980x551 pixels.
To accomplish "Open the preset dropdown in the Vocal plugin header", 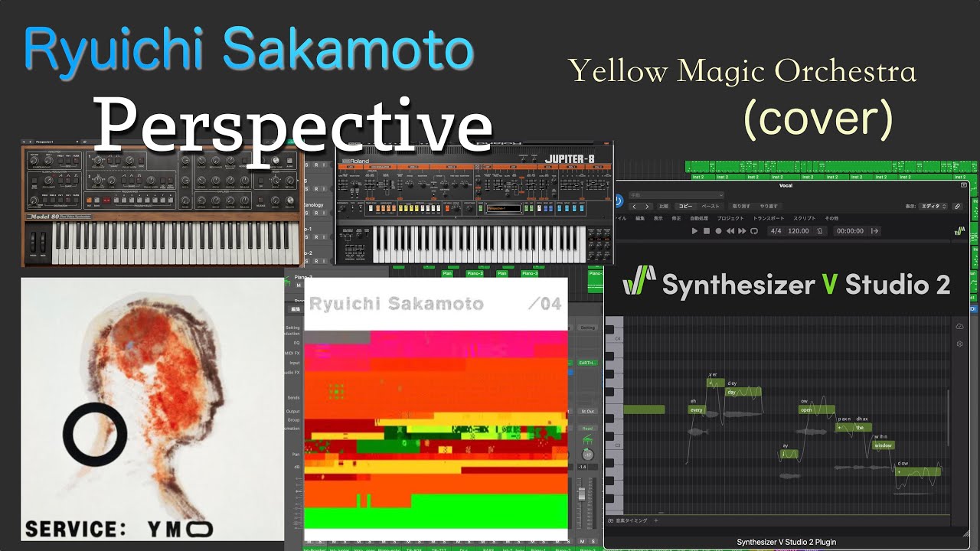I will (676, 195).
